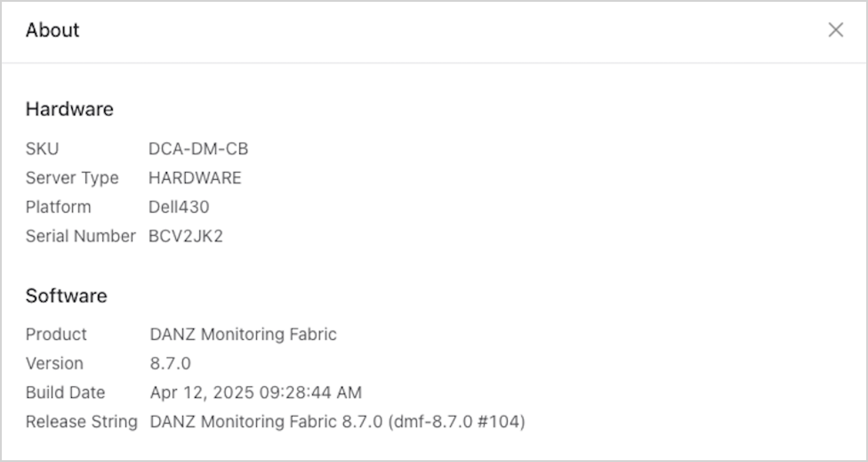Click the Software section heading
The height and width of the screenshot is (462, 868).
click(66, 296)
